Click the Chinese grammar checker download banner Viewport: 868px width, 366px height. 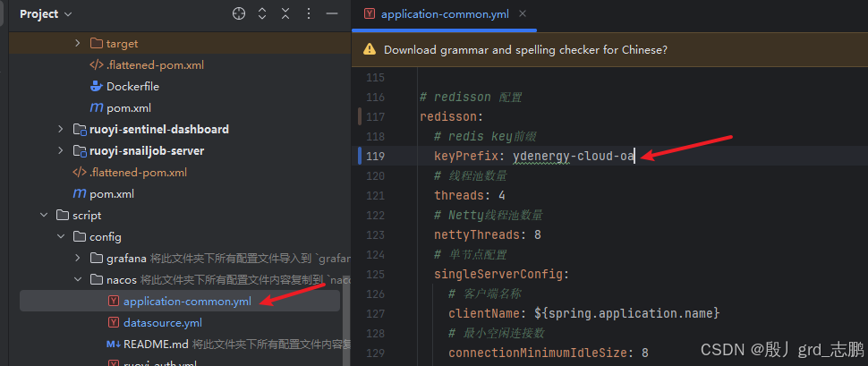(x=609, y=50)
